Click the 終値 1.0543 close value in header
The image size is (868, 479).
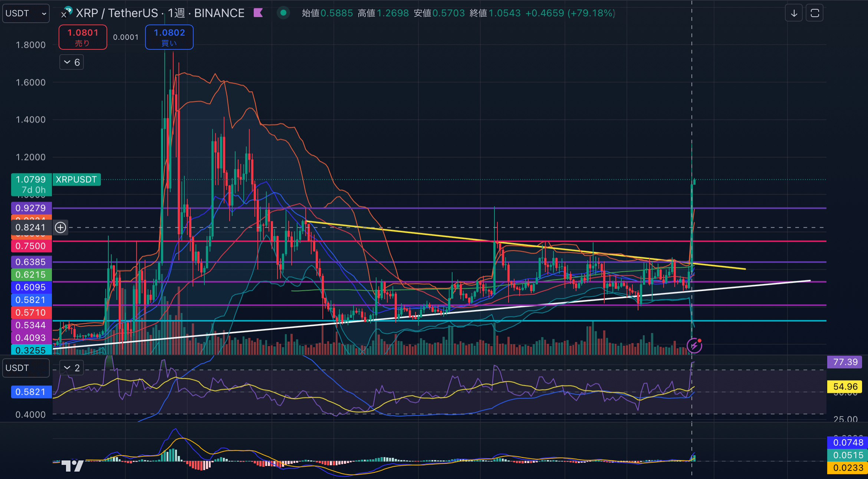[x=495, y=13]
